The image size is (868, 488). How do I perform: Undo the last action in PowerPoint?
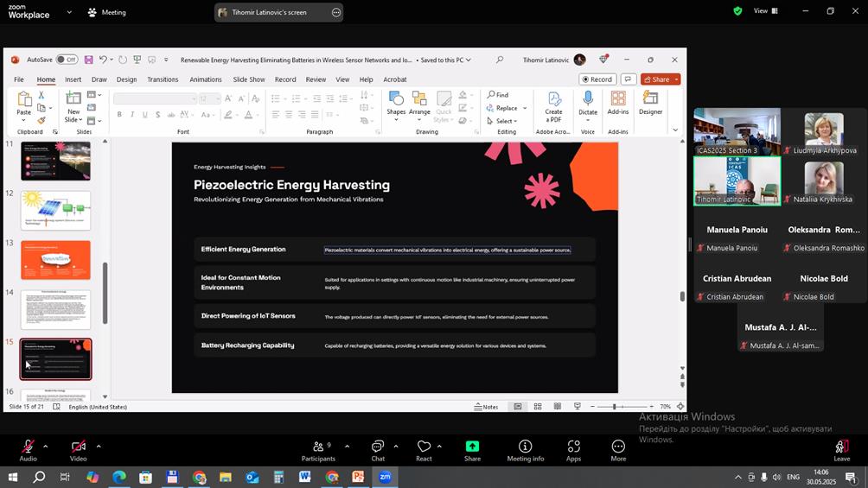pyautogui.click(x=103, y=60)
